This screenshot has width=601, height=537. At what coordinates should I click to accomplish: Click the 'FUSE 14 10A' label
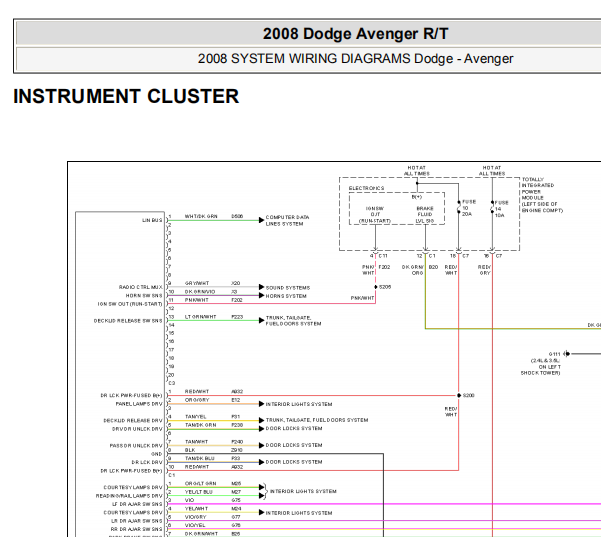[x=501, y=209]
